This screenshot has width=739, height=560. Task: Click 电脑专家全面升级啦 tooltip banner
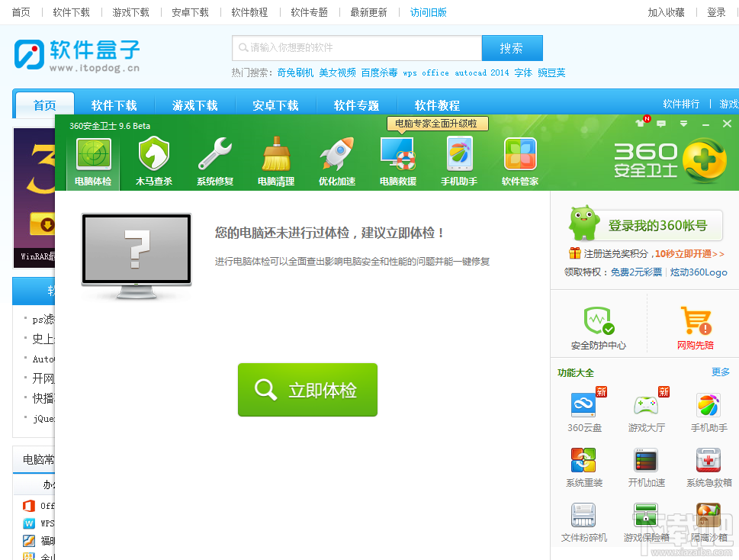click(437, 124)
